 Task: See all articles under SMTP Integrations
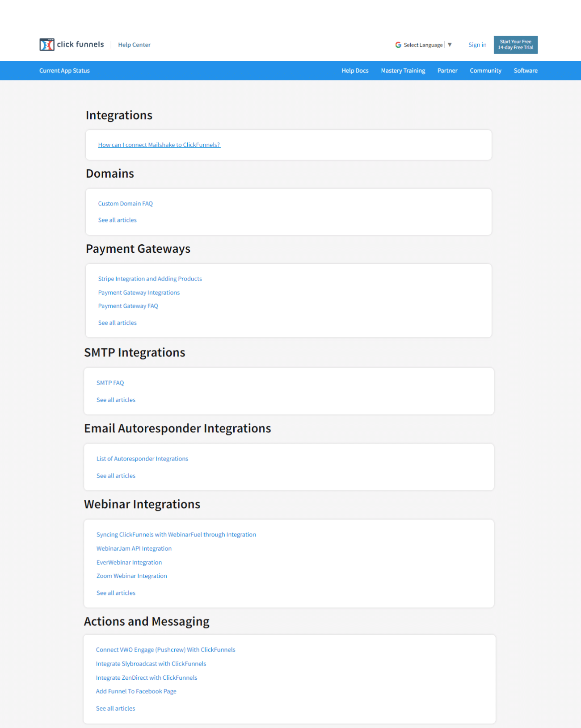(116, 400)
